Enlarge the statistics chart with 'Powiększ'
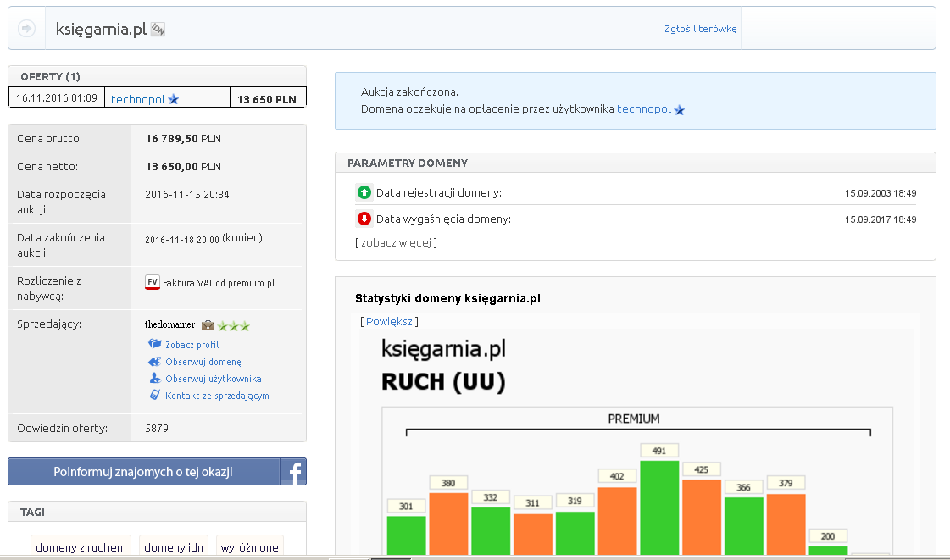 click(x=389, y=322)
